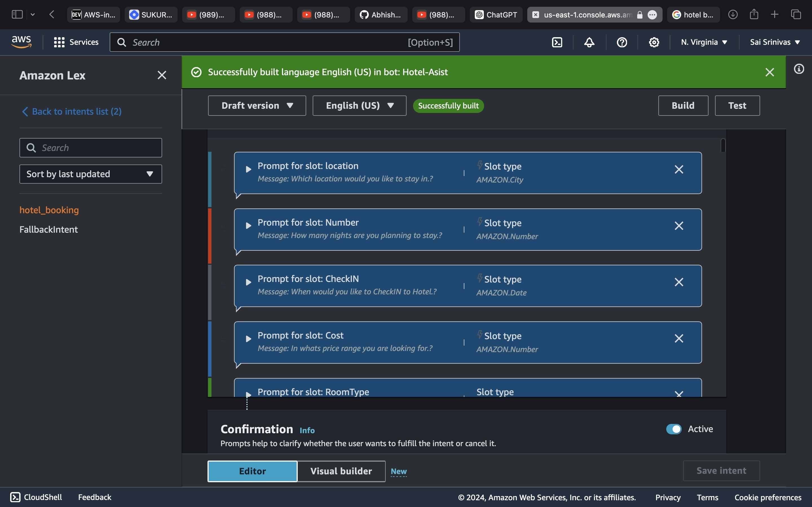The image size is (812, 507).
Task: Dismiss the successfully built banner
Action: coord(769,72)
